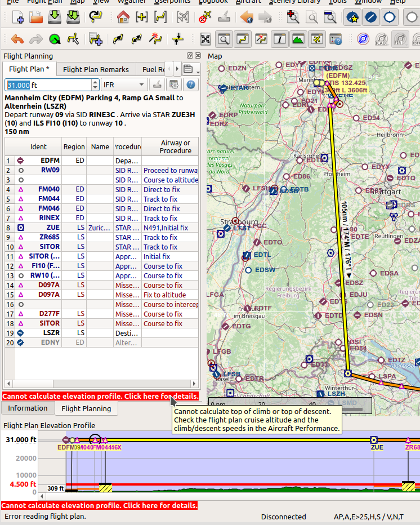
Task: Save the flight plan via single green arrow icon
Action: tap(55, 17)
